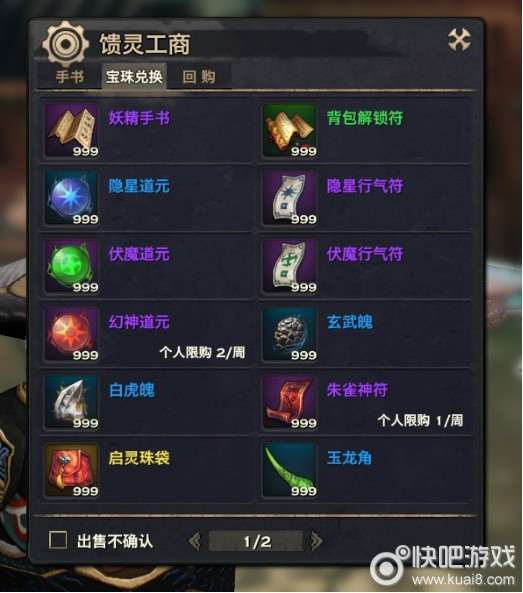Viewport: 523px width, 593px height.
Task: Select the red 启灵珠袋 pouch icon
Action: [x=72, y=470]
